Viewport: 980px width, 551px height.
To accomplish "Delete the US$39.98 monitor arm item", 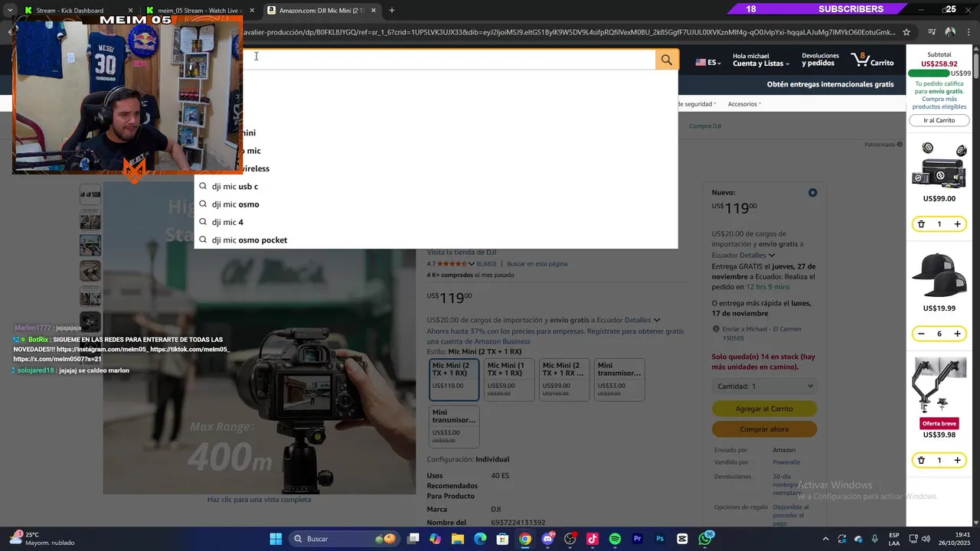I will click(921, 460).
